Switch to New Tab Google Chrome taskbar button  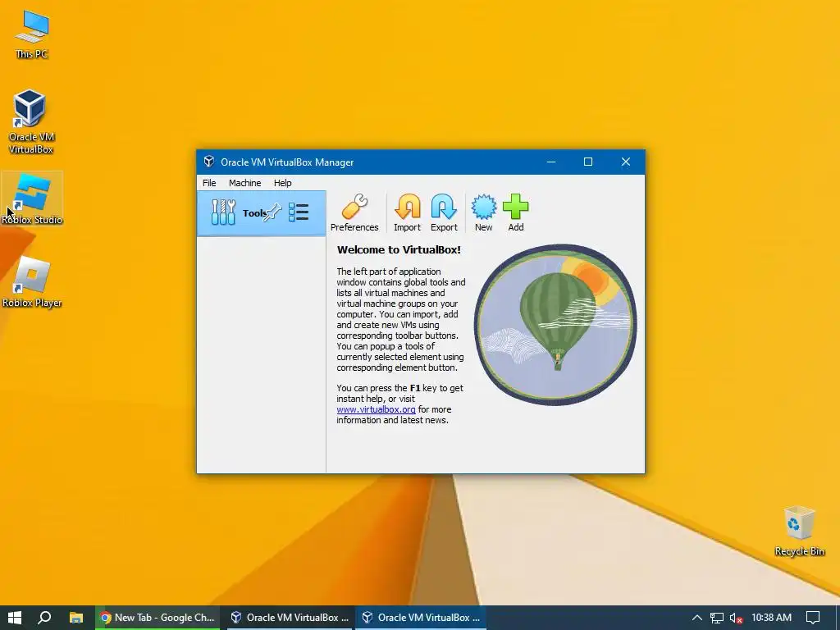coord(157,618)
